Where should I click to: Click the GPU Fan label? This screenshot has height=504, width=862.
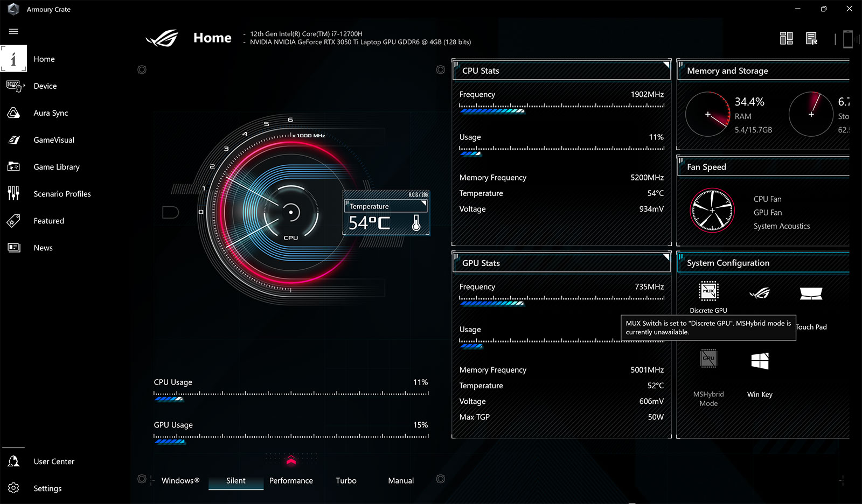tap(768, 212)
